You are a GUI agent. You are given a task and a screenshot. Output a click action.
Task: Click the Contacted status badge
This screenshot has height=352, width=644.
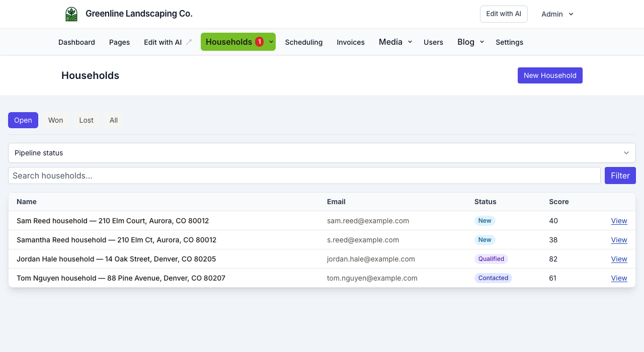tap(493, 278)
